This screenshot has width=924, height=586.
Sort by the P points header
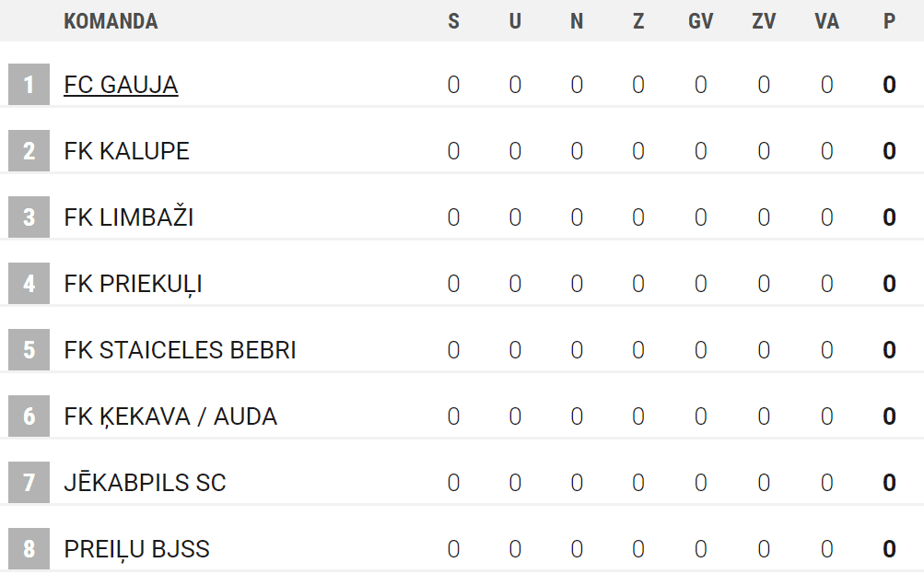889,21
